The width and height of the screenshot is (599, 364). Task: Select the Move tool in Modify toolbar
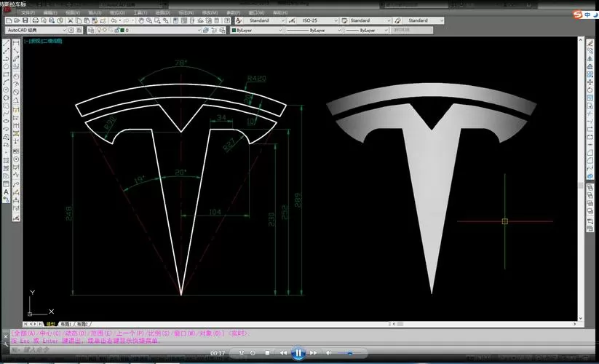pos(590,82)
